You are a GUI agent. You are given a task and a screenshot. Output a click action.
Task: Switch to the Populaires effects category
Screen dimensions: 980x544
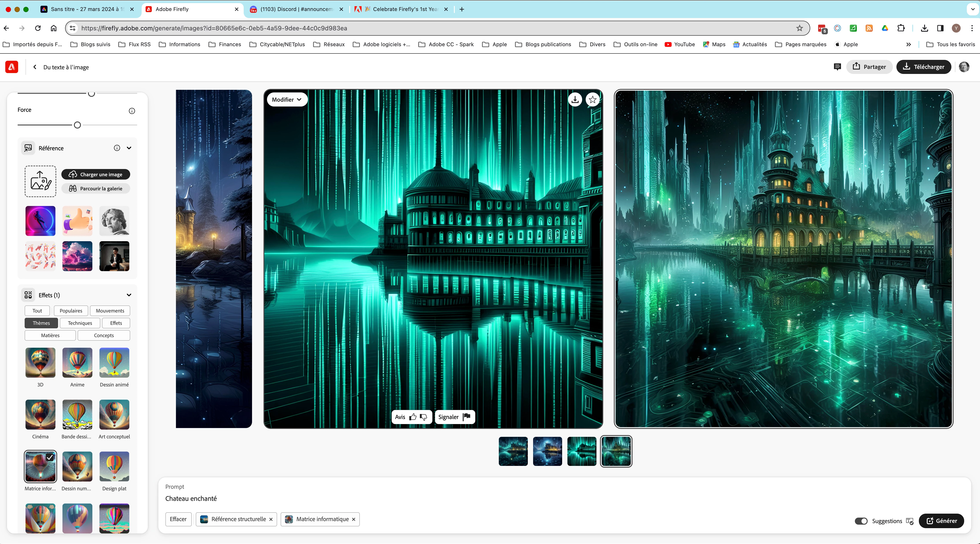pyautogui.click(x=71, y=311)
